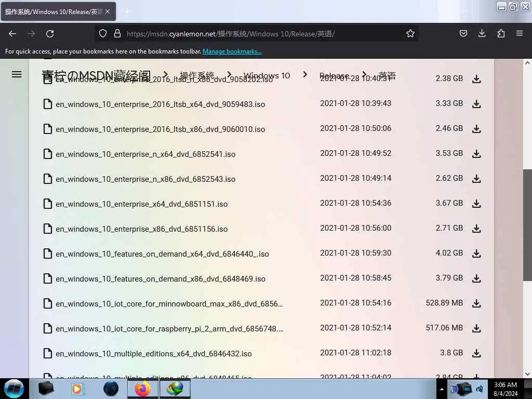Download enterprise_x86_dvd_6851156.iso via its icon
The height and width of the screenshot is (399, 532).
[x=476, y=229]
